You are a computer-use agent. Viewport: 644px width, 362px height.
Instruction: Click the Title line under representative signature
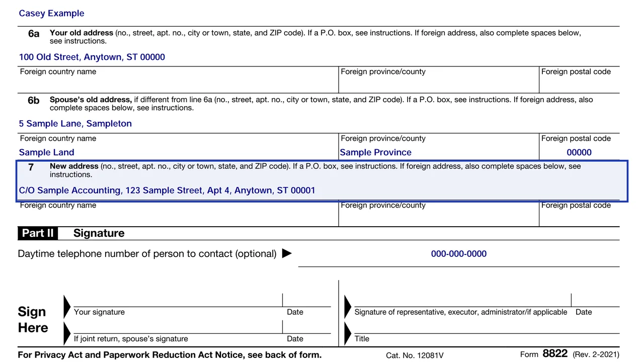pyautogui.click(x=487, y=327)
